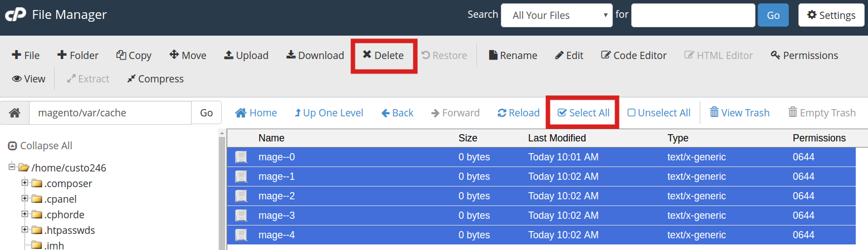Expand the .composer folder
868x250 pixels.
25,183
